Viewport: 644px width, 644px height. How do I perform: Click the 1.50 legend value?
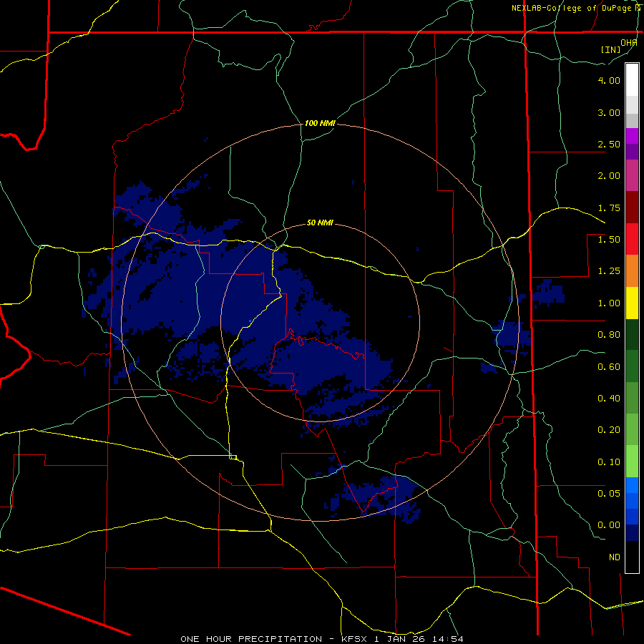pyautogui.click(x=609, y=240)
